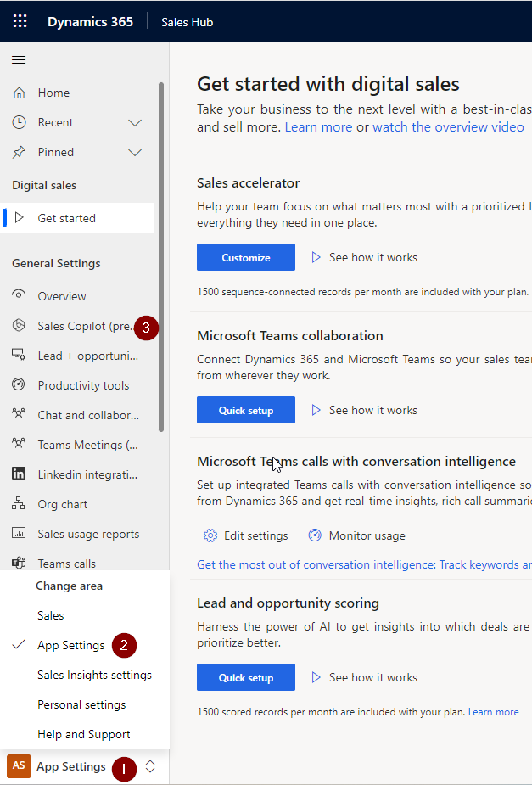Open conversation intelligence Track keywords link
The height and width of the screenshot is (785, 532).
[x=364, y=564]
